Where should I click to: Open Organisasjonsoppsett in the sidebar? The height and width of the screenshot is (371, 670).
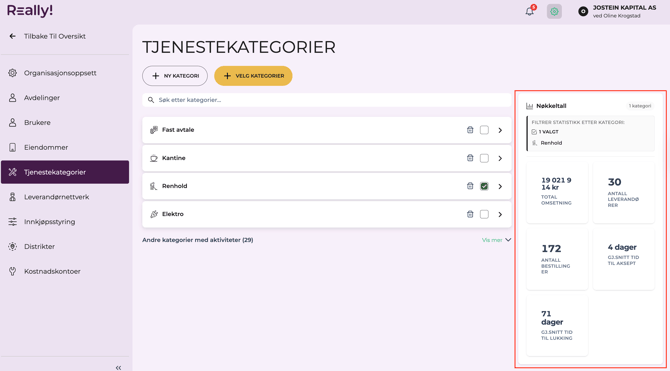click(x=65, y=73)
